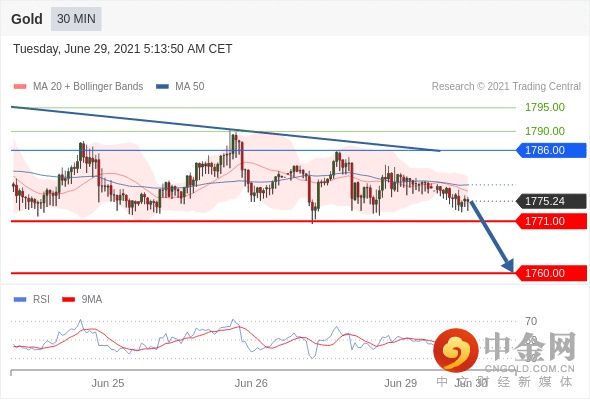Click the 1795.00 resistance level label
Screen dimensions: 590x400
pos(545,107)
